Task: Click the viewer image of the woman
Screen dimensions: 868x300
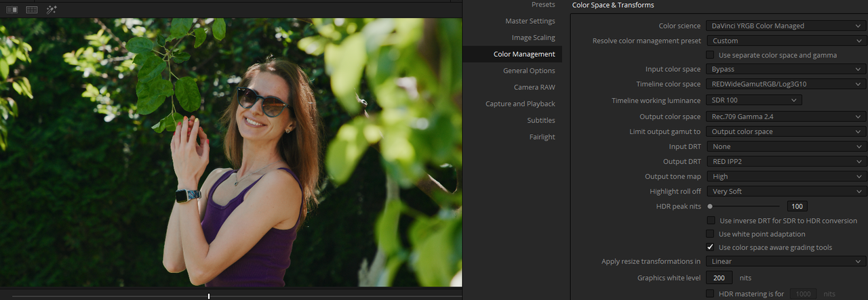Action: (231, 152)
